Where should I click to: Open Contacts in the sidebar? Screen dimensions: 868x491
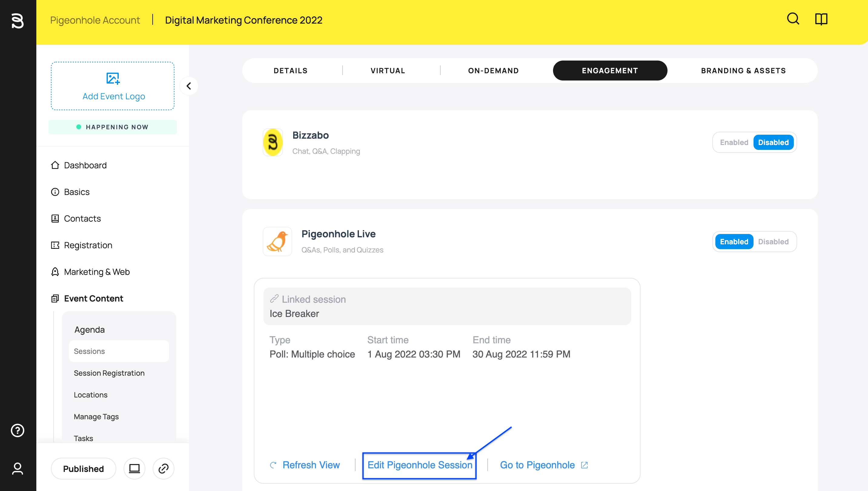click(82, 219)
